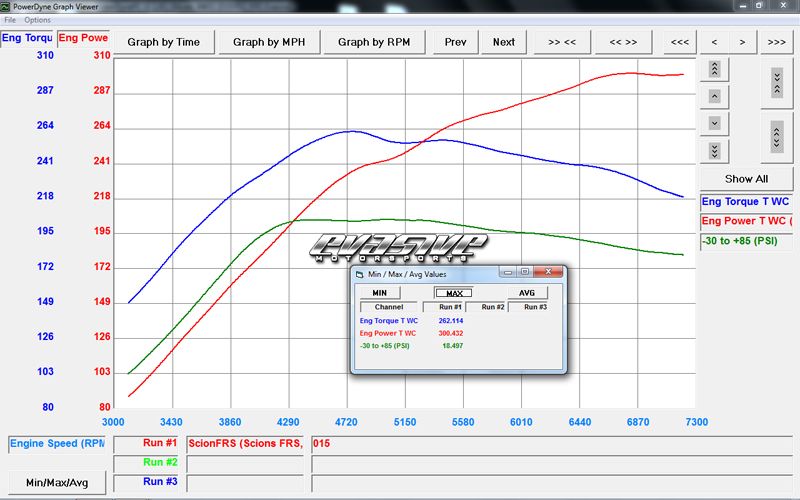
Task: Click the horizontal expand << >> button
Action: click(x=623, y=42)
